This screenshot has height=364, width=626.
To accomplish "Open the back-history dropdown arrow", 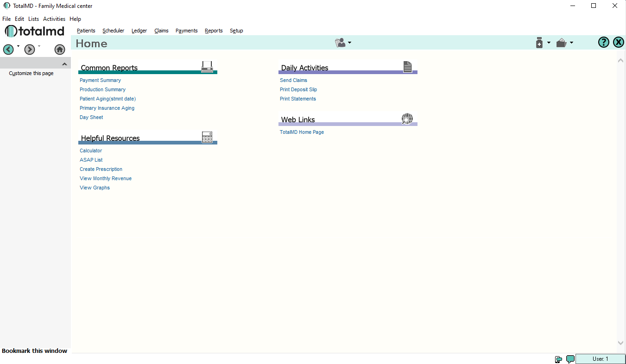I will tap(18, 46).
